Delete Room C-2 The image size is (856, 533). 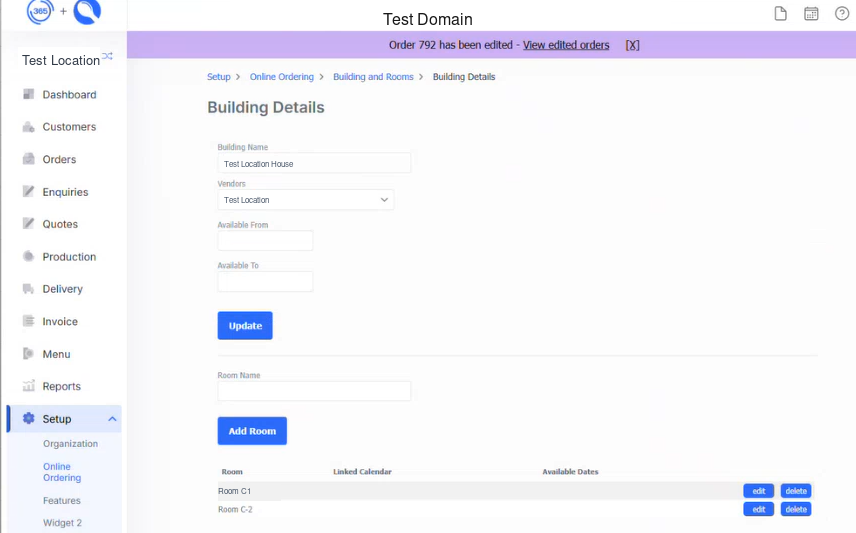[795, 509]
